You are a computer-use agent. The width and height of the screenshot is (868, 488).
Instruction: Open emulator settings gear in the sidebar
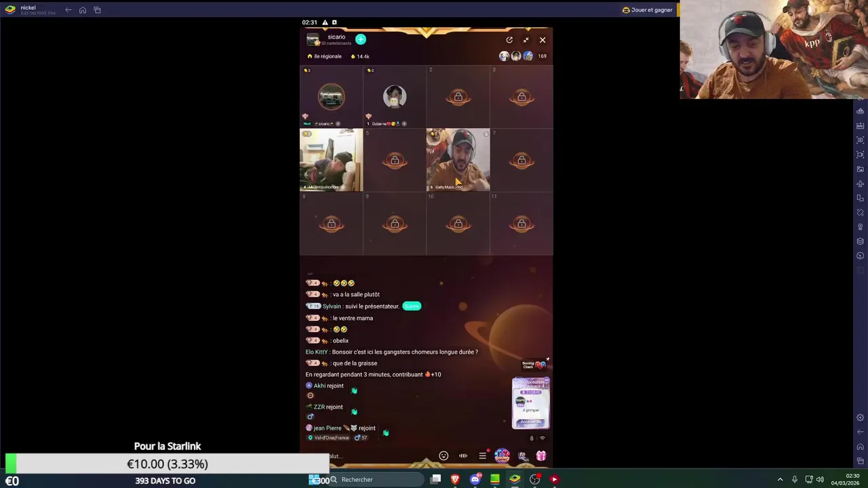(861, 418)
